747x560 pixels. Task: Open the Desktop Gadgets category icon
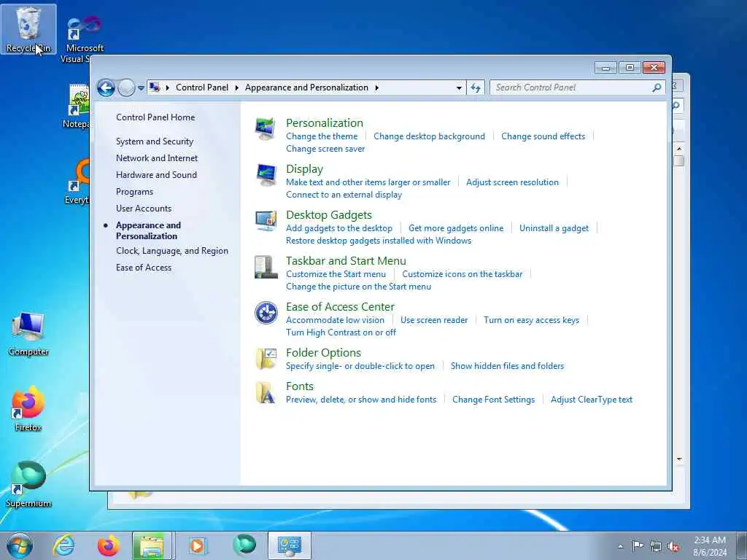click(266, 220)
